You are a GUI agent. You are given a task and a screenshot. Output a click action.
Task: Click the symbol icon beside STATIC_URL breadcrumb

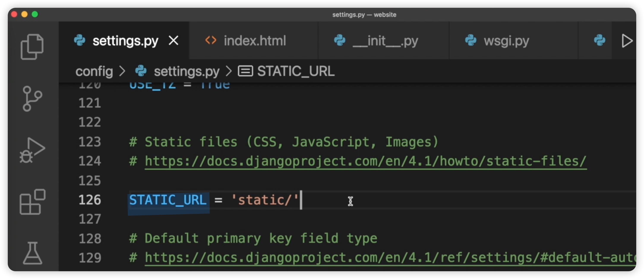click(245, 71)
